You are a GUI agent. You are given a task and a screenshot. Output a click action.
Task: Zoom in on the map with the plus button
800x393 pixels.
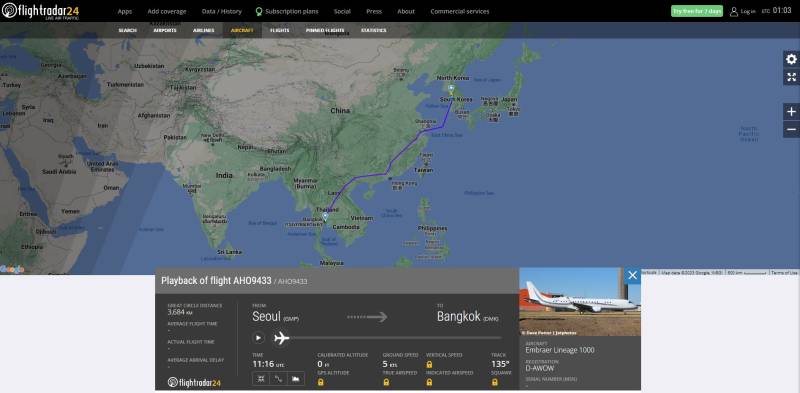tap(791, 112)
